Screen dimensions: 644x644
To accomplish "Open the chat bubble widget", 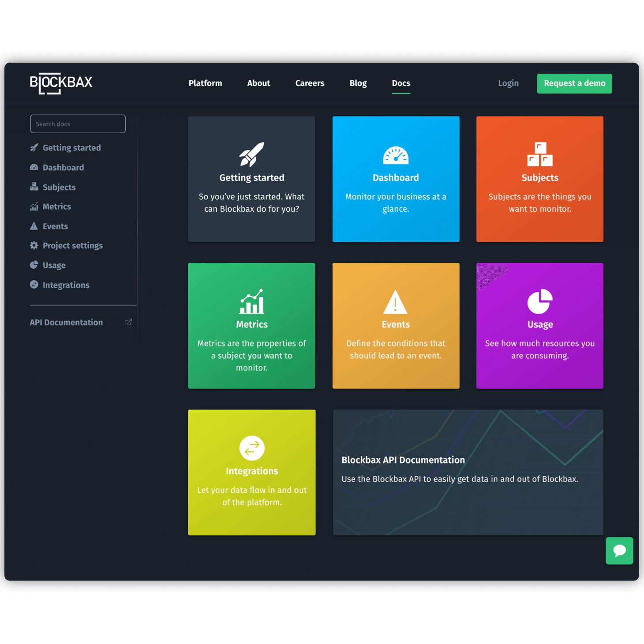I will pyautogui.click(x=619, y=550).
